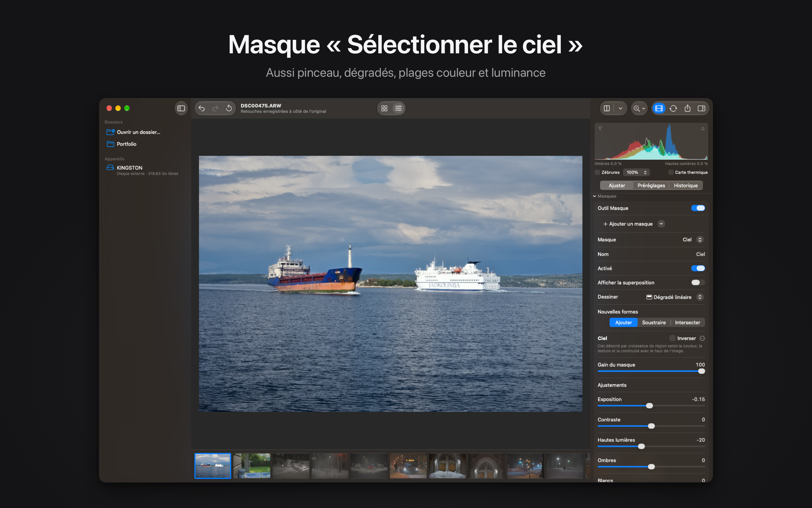Open the Zébrures 100% stepper
The height and width of the screenshot is (508, 812).
(x=637, y=172)
